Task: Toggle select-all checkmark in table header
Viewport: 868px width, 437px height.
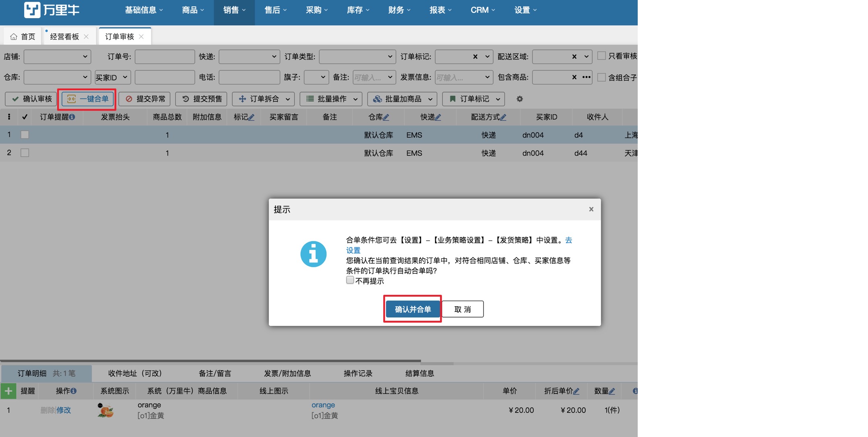Action: pos(25,117)
